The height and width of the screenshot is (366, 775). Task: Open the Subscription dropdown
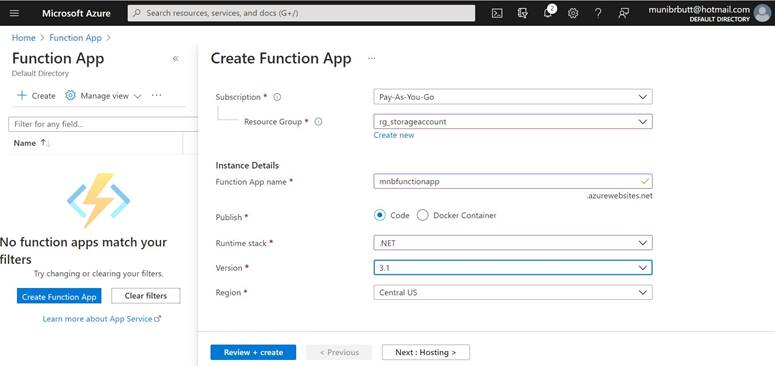[513, 97]
